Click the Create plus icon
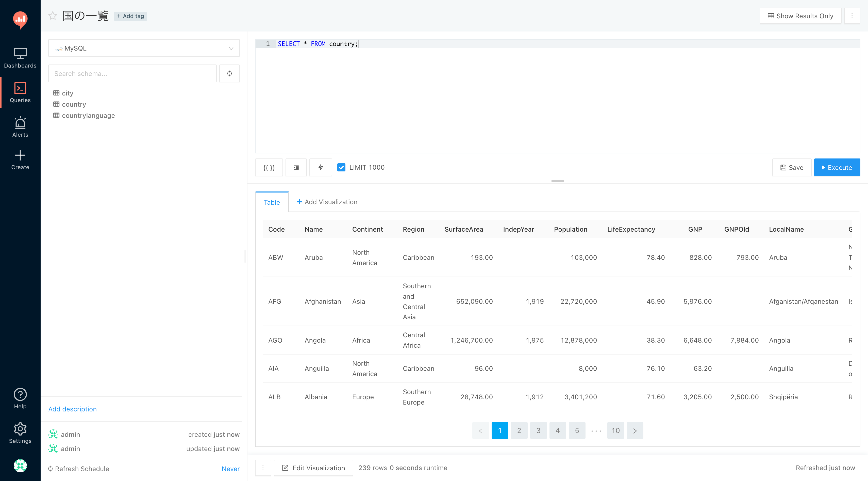Image resolution: width=868 pixels, height=481 pixels. [x=20, y=155]
